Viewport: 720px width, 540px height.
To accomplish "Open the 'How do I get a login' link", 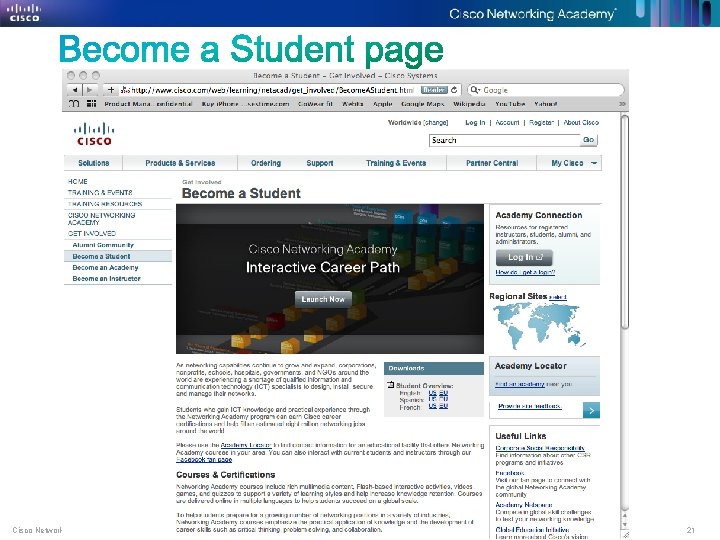I will point(525,272).
